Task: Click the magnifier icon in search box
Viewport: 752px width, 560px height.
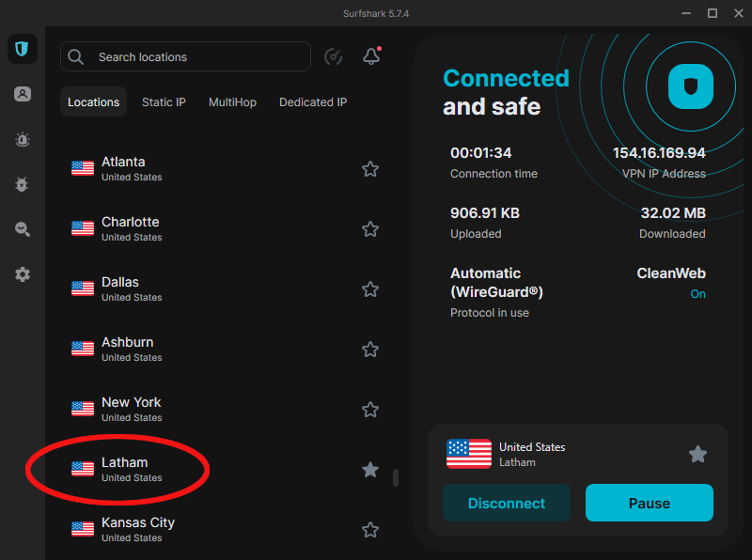Action: coord(76,57)
